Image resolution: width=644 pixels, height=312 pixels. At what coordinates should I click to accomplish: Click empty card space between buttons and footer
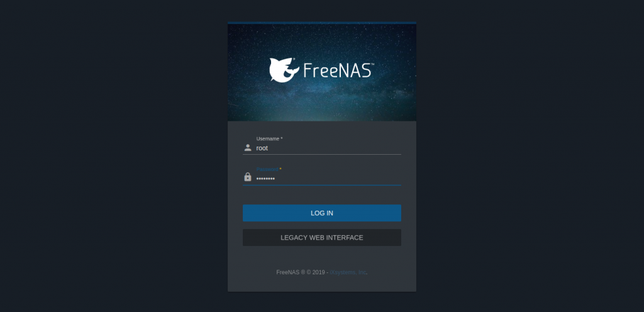321,257
